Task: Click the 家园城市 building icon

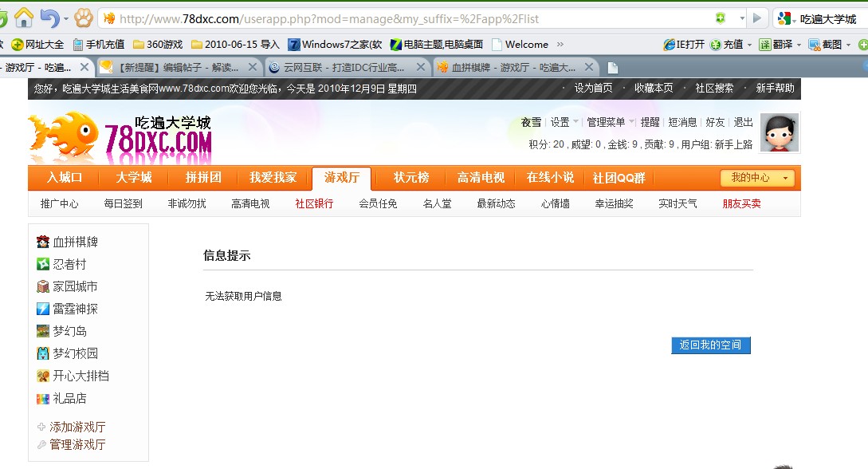Action: (x=43, y=286)
